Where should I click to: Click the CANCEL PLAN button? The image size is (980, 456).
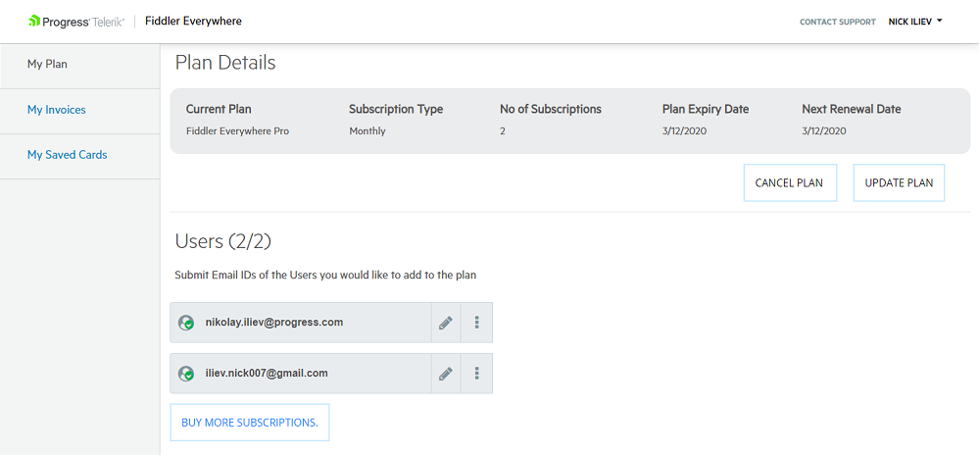pos(790,182)
